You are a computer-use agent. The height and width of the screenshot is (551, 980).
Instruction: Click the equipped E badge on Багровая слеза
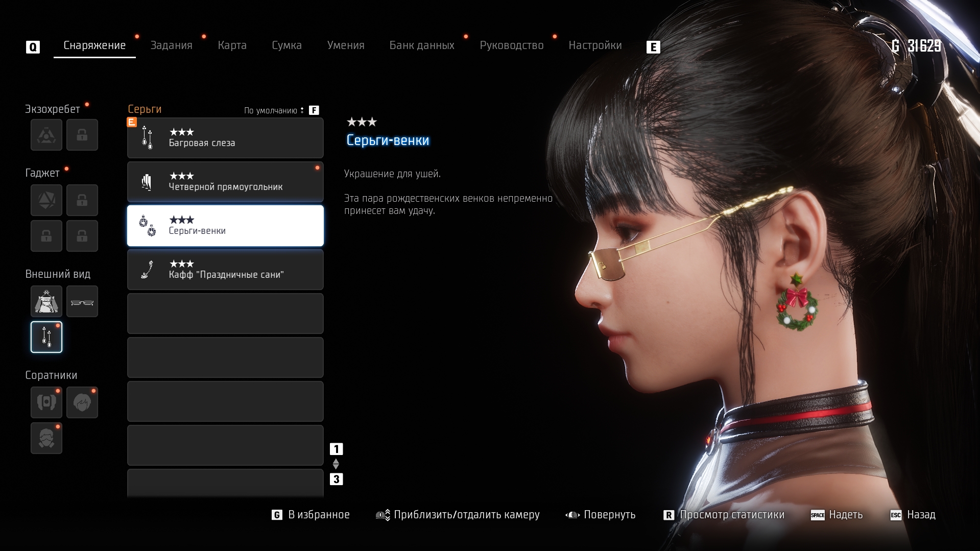point(132,122)
